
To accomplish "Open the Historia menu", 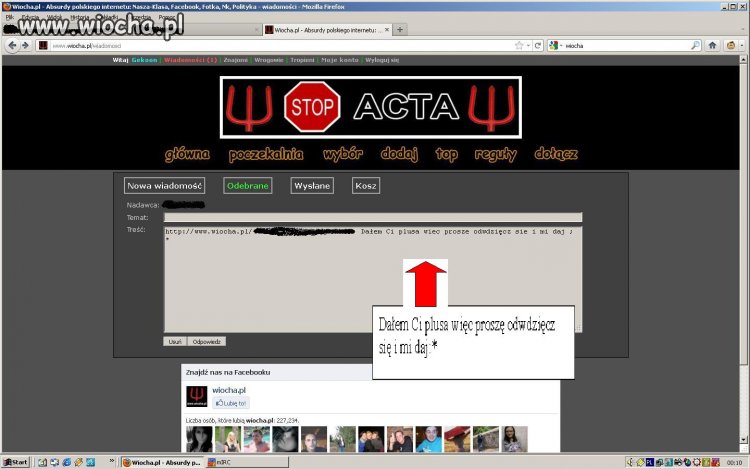I will coord(79,17).
